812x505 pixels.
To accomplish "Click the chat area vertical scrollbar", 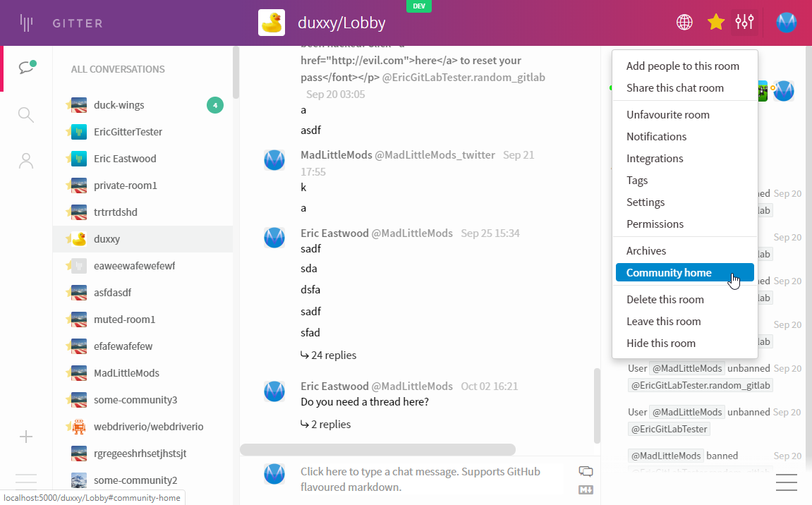I will (x=597, y=406).
